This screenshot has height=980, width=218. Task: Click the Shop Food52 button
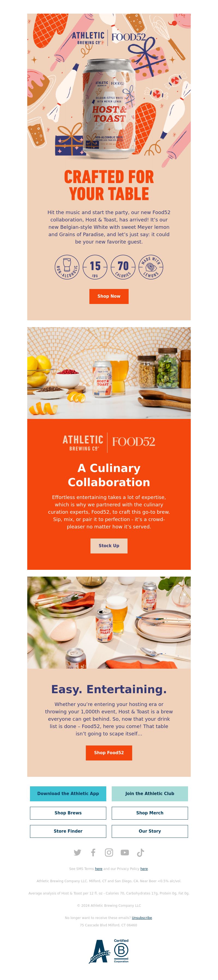109,753
